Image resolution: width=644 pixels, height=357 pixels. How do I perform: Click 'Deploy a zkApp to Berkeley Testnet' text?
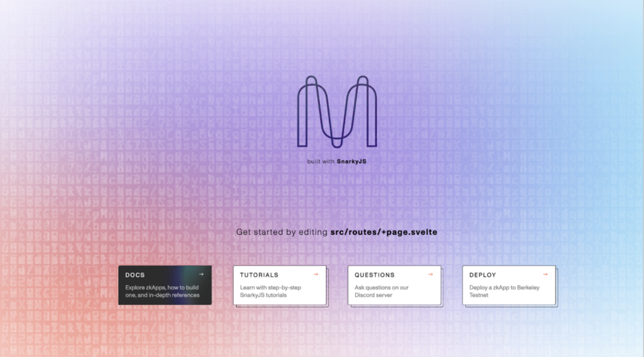pyautogui.click(x=504, y=292)
